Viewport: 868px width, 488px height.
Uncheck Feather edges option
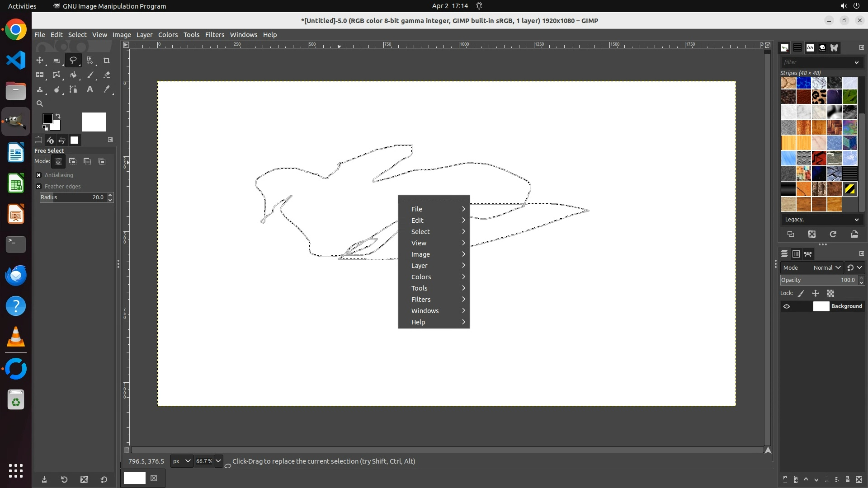pyautogui.click(x=39, y=187)
